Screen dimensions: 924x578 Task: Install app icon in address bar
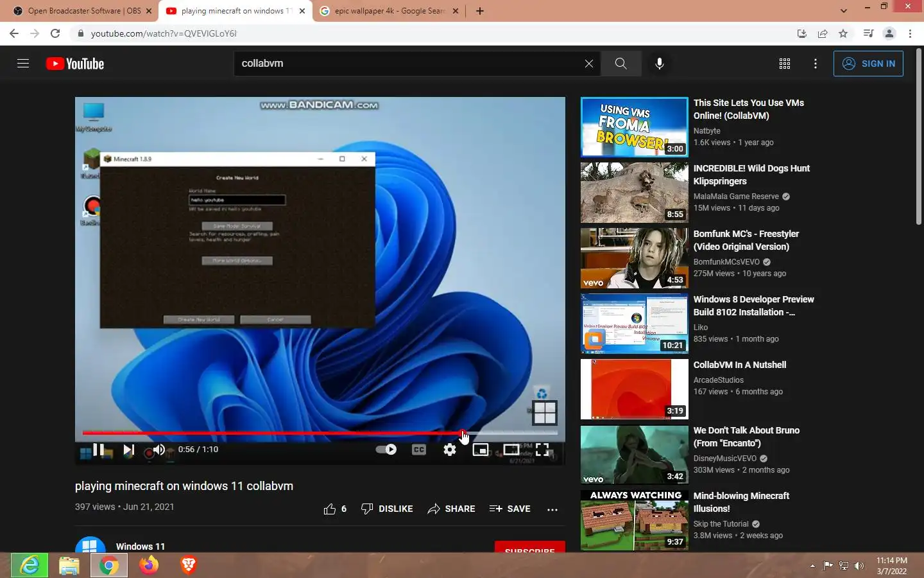click(x=801, y=33)
